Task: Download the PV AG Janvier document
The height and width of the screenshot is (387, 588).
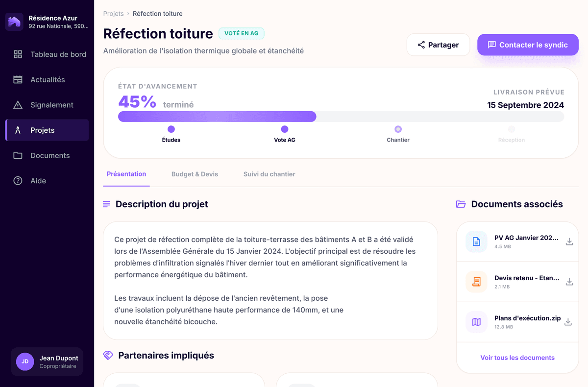Action: pyautogui.click(x=569, y=242)
